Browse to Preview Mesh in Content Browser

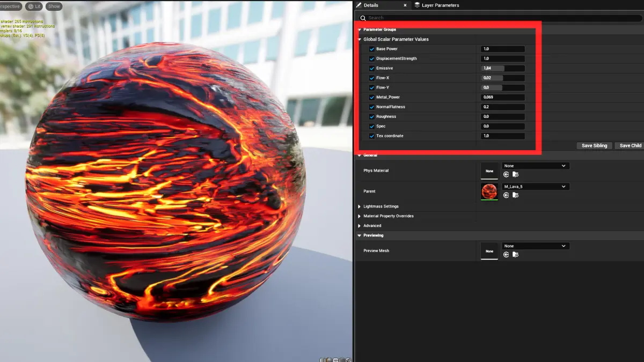pyautogui.click(x=515, y=254)
